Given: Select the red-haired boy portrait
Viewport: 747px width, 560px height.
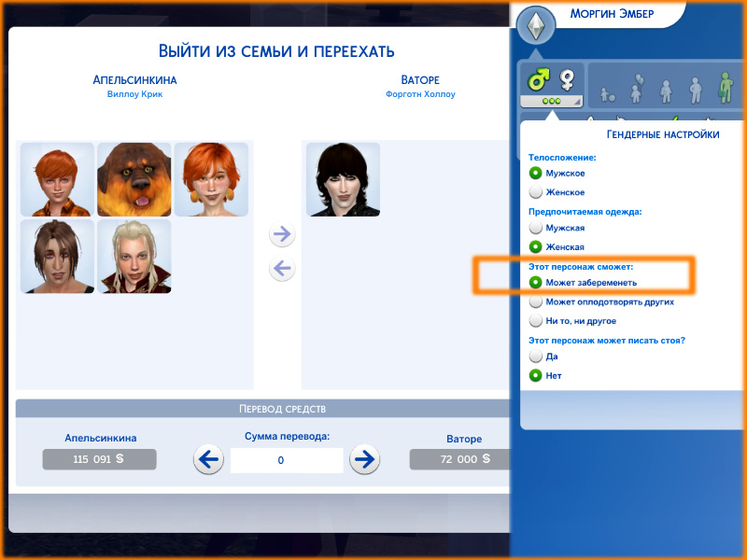Looking at the screenshot, I should pyautogui.click(x=57, y=179).
